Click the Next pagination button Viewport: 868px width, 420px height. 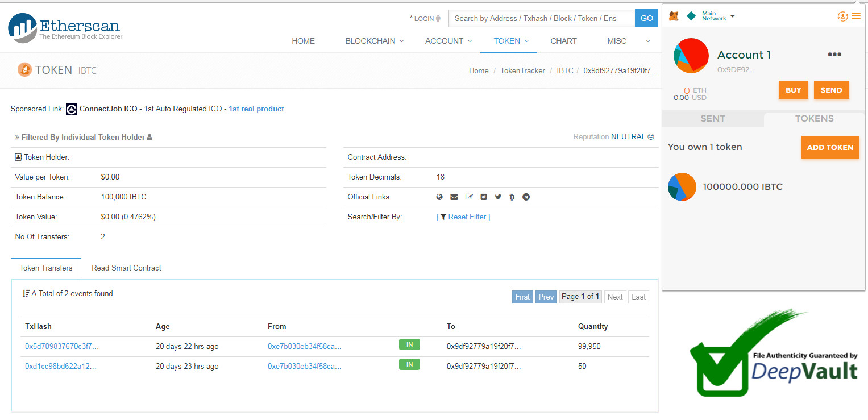pos(615,297)
